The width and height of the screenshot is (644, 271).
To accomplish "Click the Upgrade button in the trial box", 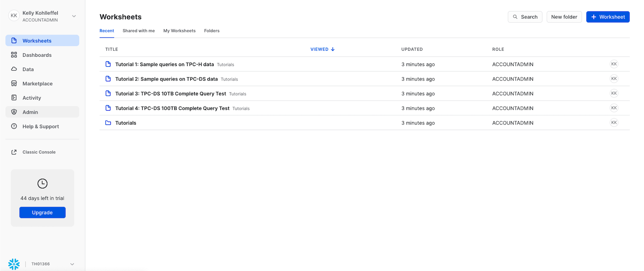I will (x=42, y=212).
